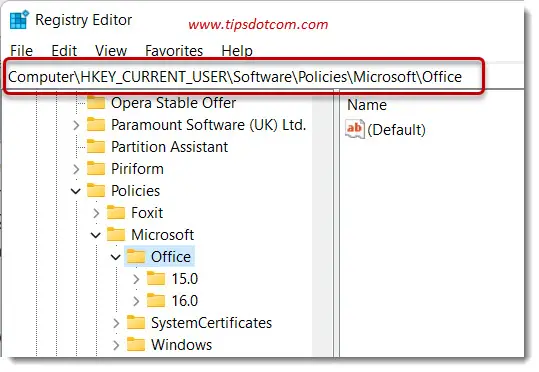The width and height of the screenshot is (539, 372).
Task: Select the '15.0' tree label
Action: (x=185, y=278)
